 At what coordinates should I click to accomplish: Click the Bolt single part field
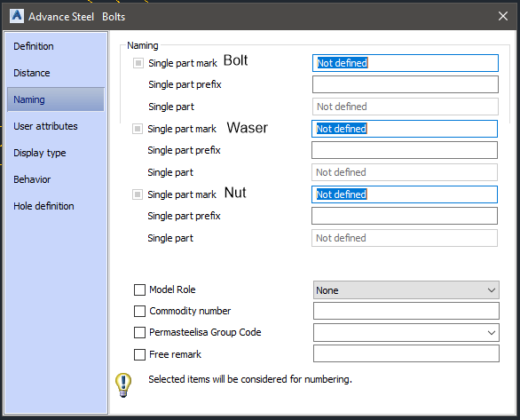[406, 107]
